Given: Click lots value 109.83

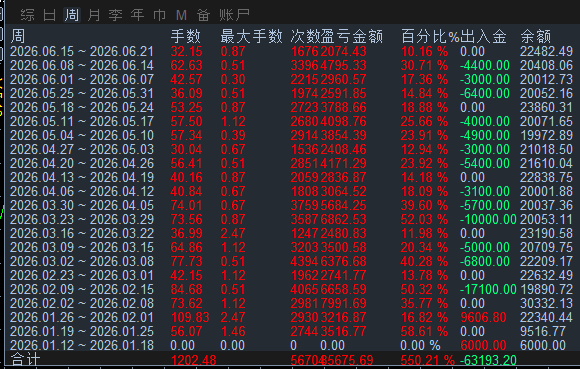Looking at the screenshot, I should (x=190, y=317).
